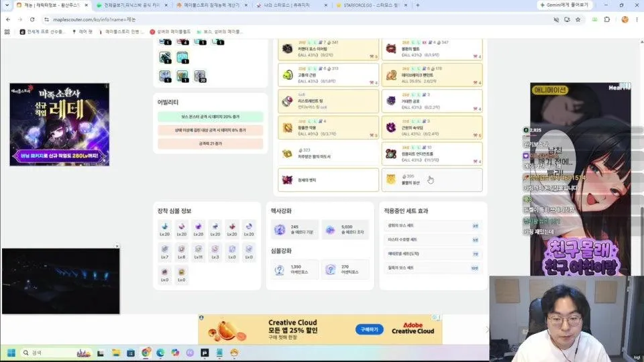
Task: Click the 창세의 뱃지 badge item
Action: click(328, 180)
